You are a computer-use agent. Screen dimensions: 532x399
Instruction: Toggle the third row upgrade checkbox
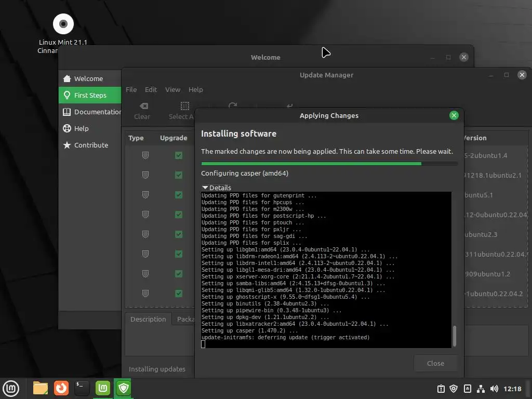tap(179, 195)
